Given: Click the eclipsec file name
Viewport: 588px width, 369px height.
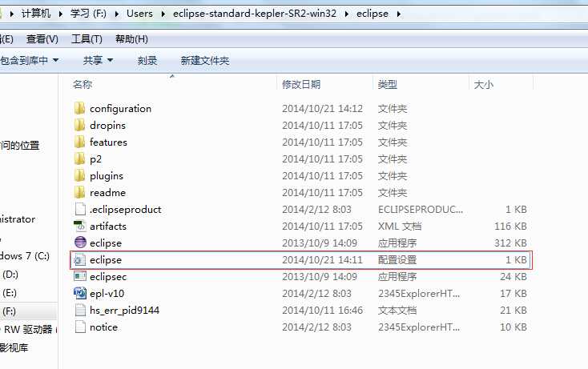Looking at the screenshot, I should point(108,276).
